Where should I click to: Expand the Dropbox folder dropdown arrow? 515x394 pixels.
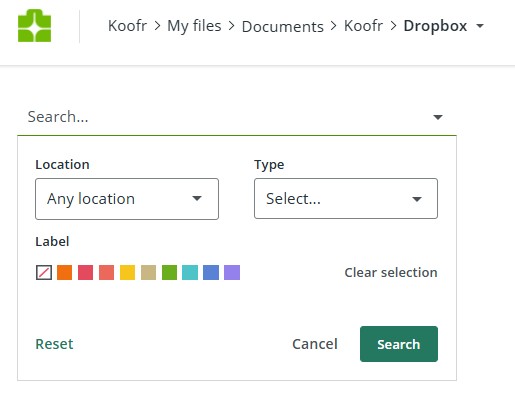pyautogui.click(x=480, y=26)
